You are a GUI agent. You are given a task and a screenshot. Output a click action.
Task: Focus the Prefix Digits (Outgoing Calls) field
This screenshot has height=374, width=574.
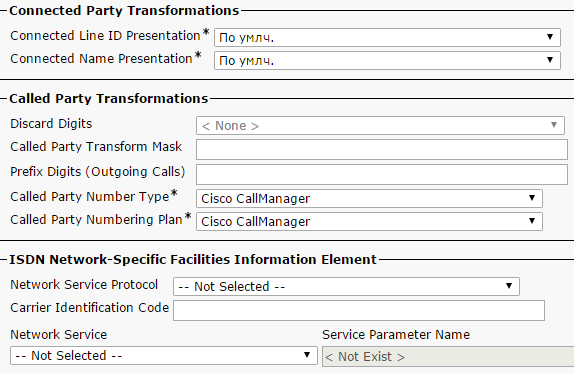point(382,174)
